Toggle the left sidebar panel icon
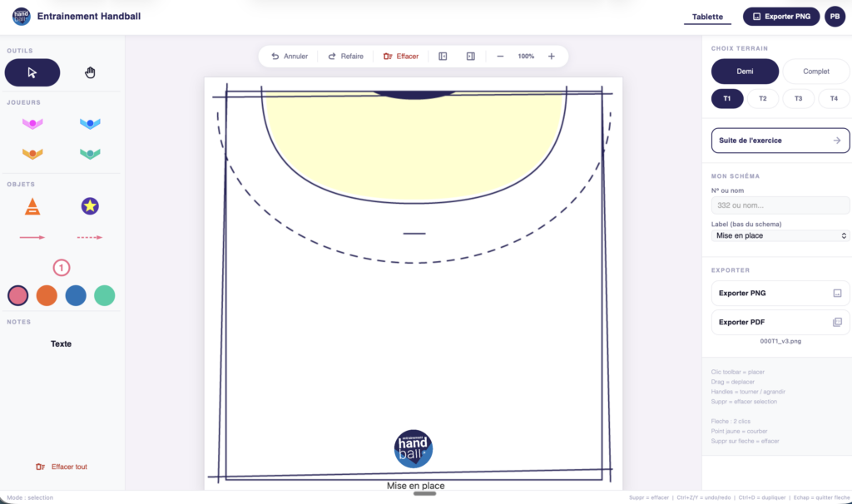852x504 pixels. (x=443, y=57)
